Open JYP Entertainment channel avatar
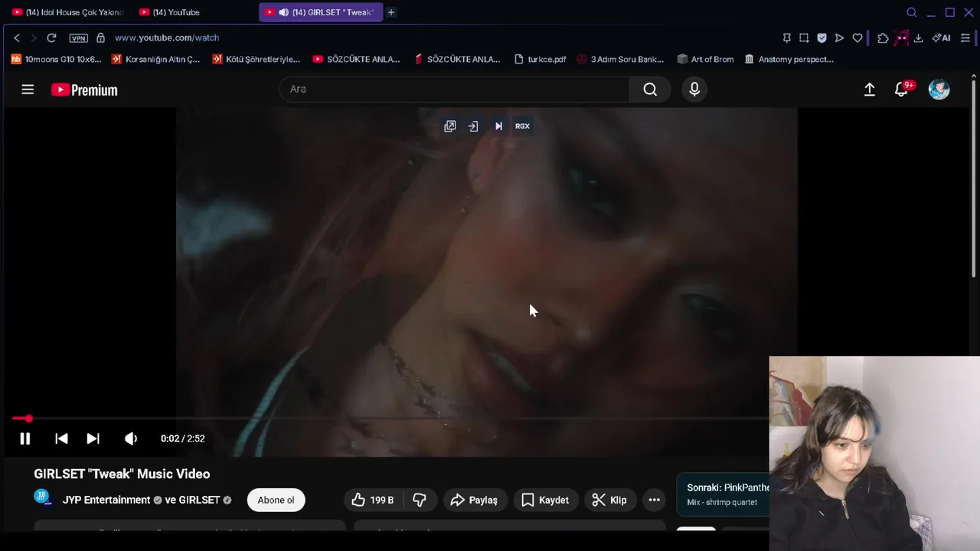 click(x=42, y=497)
